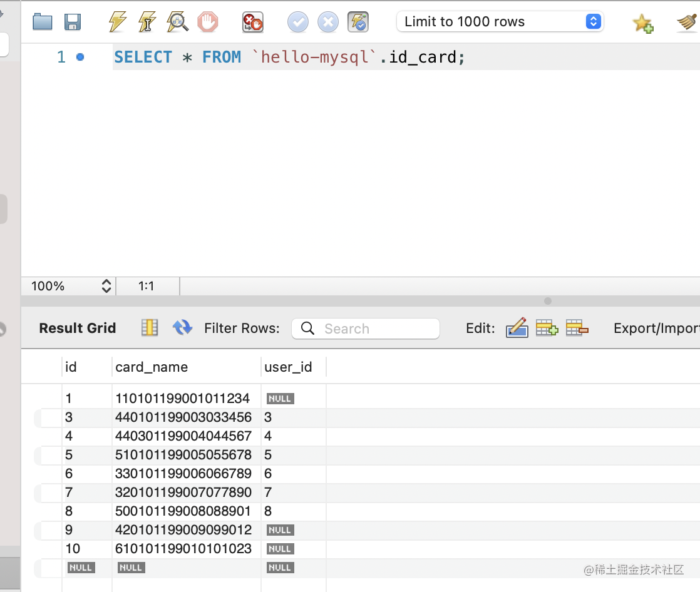This screenshot has width=700, height=592.
Task: Execute query with lightning bolt icon
Action: pos(118,22)
